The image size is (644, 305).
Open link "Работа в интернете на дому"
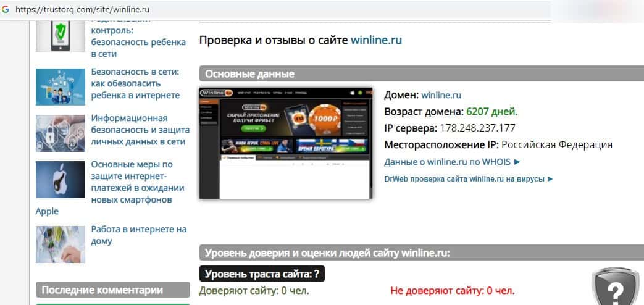point(139,235)
